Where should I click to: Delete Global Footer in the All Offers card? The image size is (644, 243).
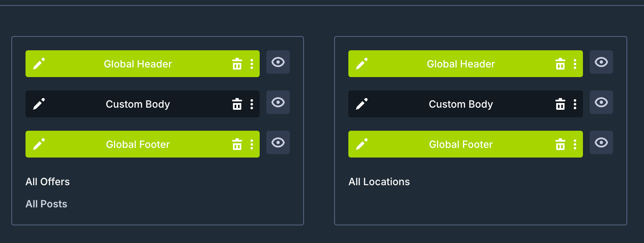pos(237,144)
